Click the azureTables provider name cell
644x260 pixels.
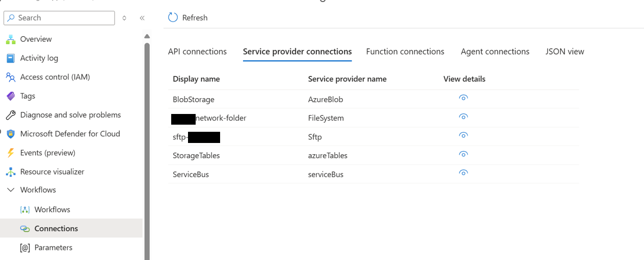[x=328, y=156]
